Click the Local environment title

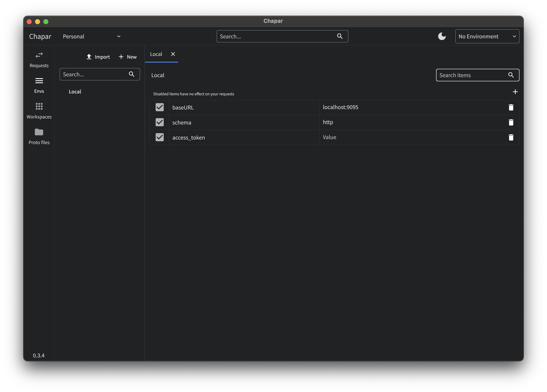[158, 75]
